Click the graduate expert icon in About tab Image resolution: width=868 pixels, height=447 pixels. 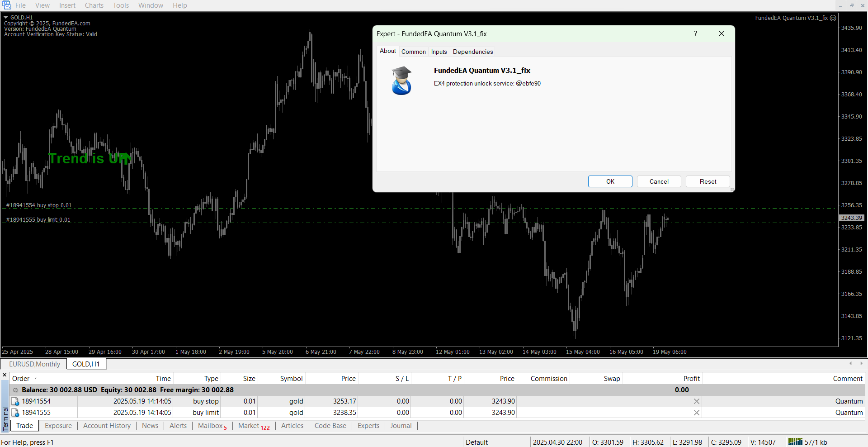tap(401, 80)
